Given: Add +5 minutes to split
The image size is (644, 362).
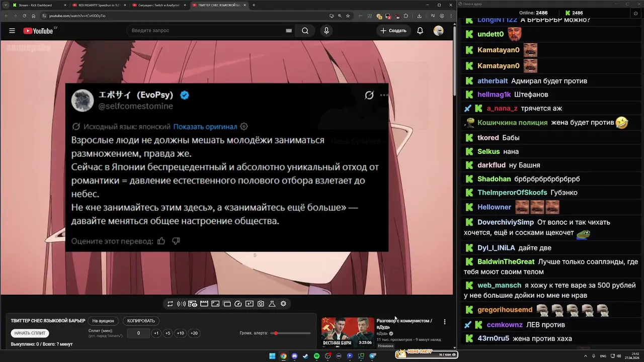Looking at the screenshot, I should click(x=168, y=333).
